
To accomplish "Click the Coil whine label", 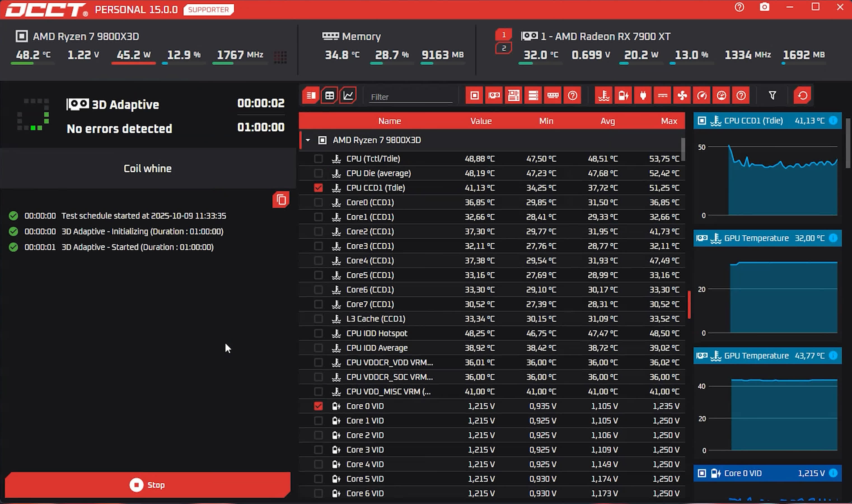I will 148,168.
